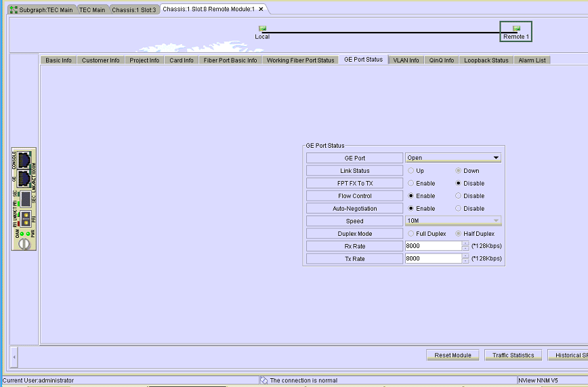Select Half Duplex mode
Viewport: 588px width, 387px height.
(x=458, y=233)
